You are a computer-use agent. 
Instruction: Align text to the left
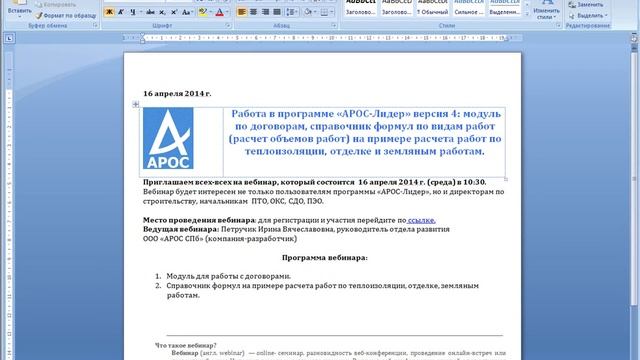click(242, 12)
